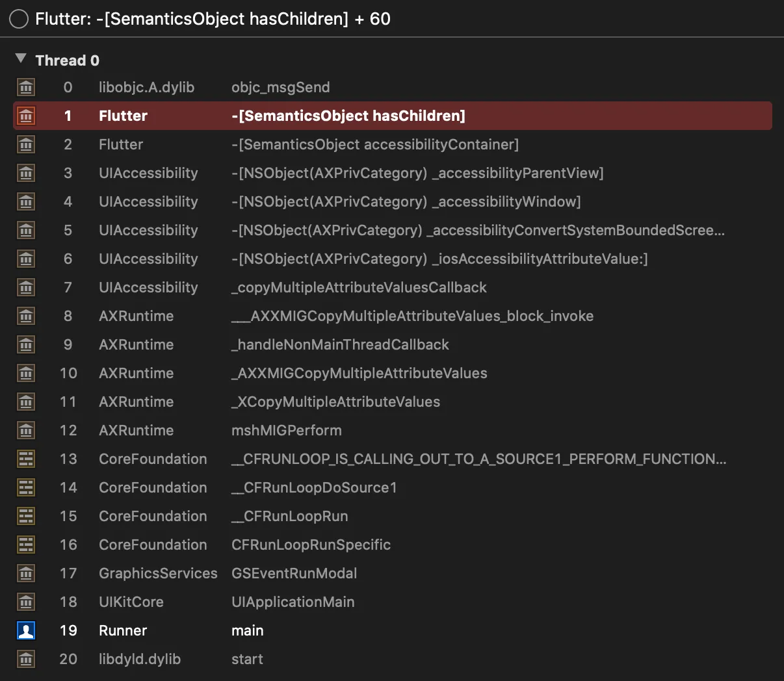Click the icon for frame 10 _AXXMIGCopyMultipleAttributeValues
This screenshot has height=681, width=784.
pyautogui.click(x=26, y=373)
